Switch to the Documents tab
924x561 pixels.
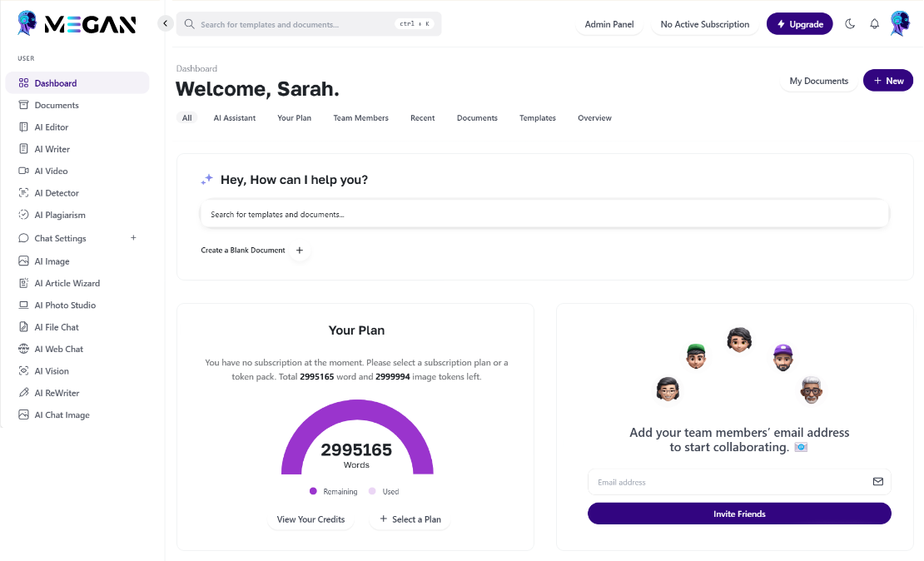(x=477, y=118)
